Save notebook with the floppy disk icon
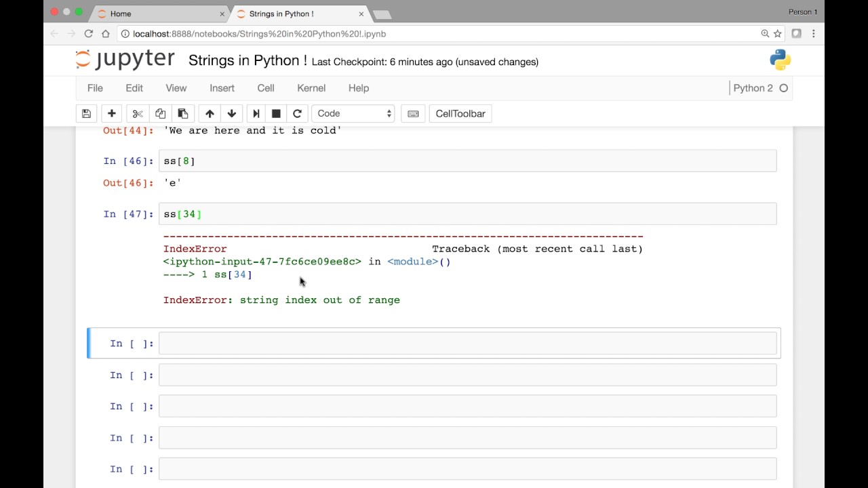 pos(86,114)
